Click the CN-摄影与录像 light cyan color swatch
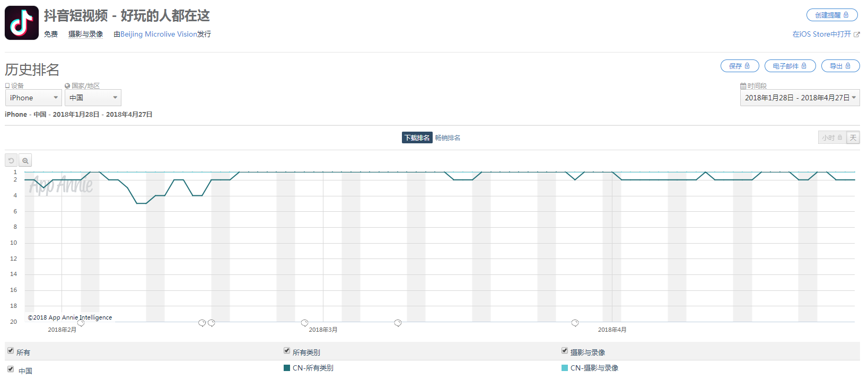The height and width of the screenshot is (379, 868). coord(565,368)
